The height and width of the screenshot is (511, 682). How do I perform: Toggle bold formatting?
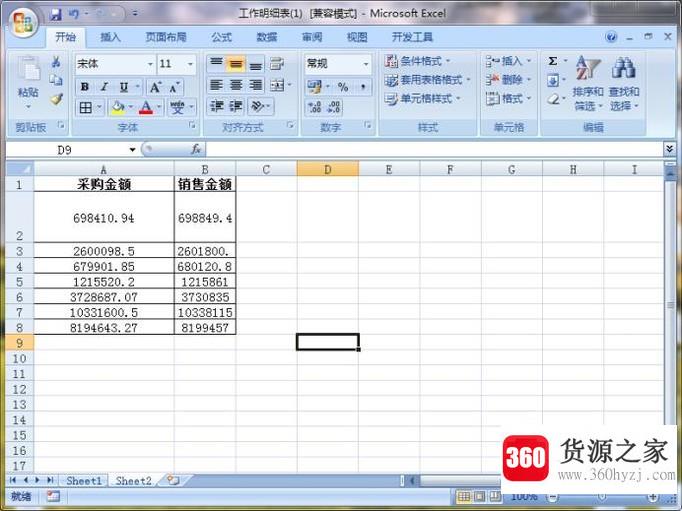click(x=85, y=87)
